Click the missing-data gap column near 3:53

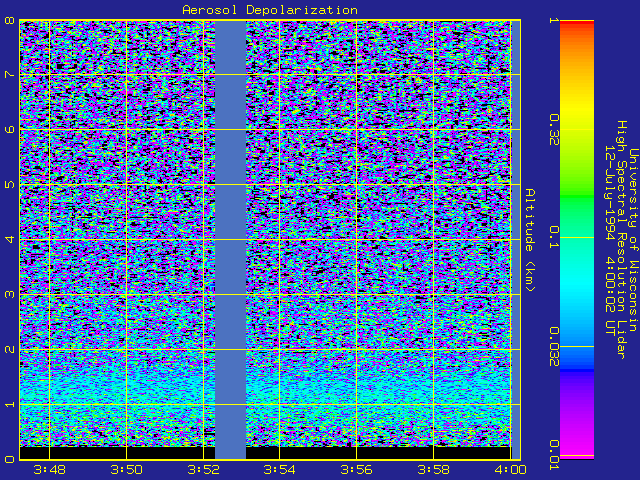point(230,240)
